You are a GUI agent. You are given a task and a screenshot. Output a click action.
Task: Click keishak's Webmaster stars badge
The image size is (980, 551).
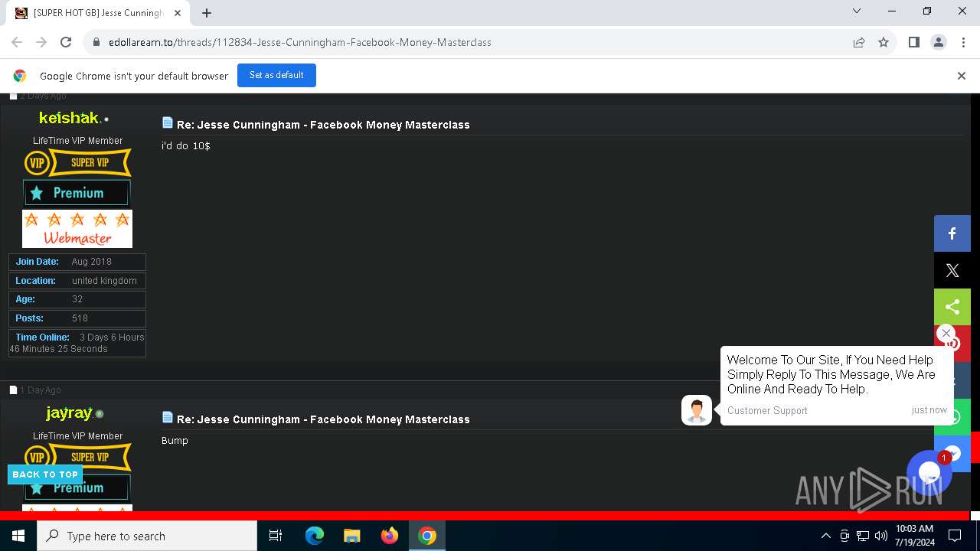(x=77, y=229)
